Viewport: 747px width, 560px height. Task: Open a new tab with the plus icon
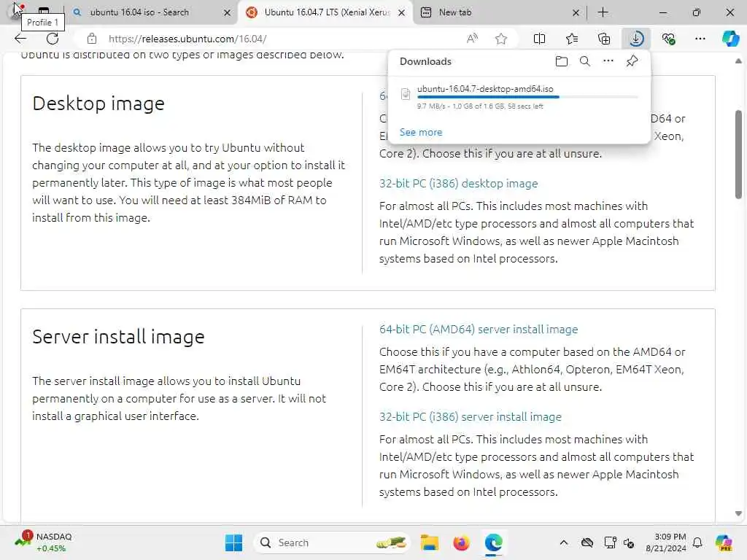(x=603, y=12)
